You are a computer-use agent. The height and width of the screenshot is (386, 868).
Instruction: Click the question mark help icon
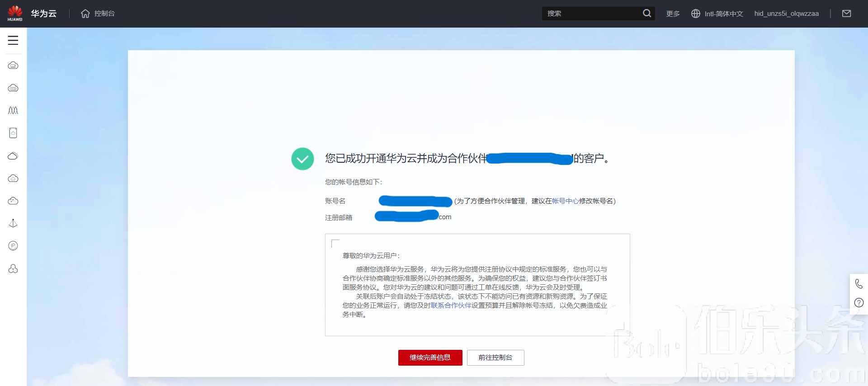pos(859,303)
